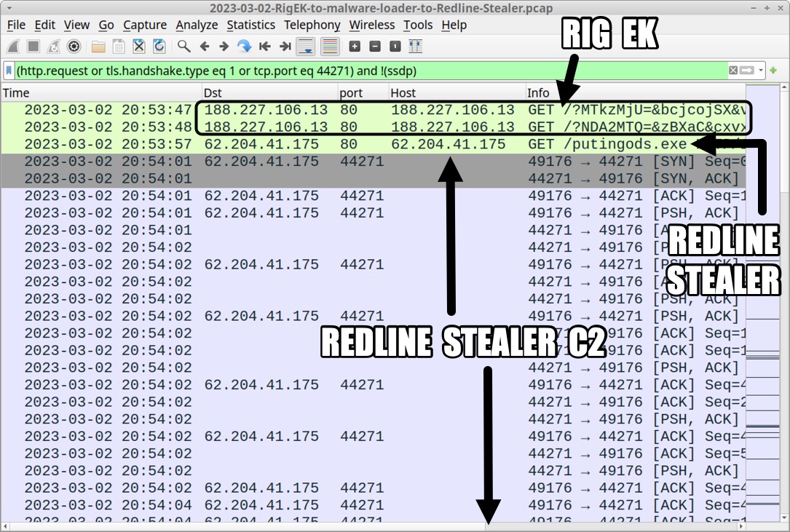The height and width of the screenshot is (532, 790).
Task: Open the Telephony menu
Action: tap(312, 25)
